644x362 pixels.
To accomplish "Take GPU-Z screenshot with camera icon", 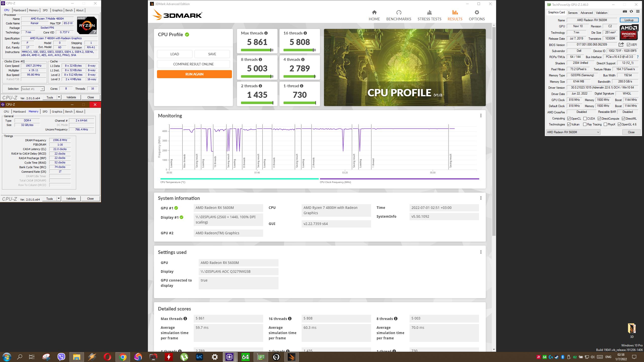I will [625, 11].
